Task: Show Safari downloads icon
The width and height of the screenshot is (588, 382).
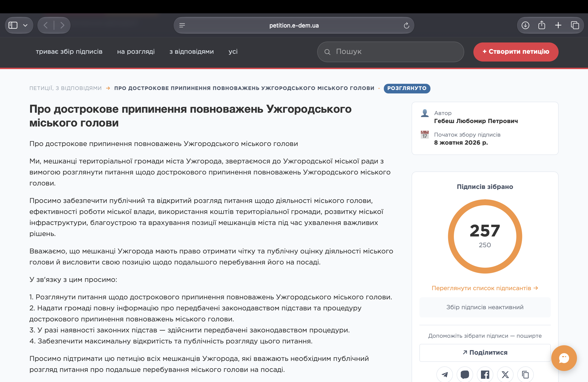Action: 525,25
